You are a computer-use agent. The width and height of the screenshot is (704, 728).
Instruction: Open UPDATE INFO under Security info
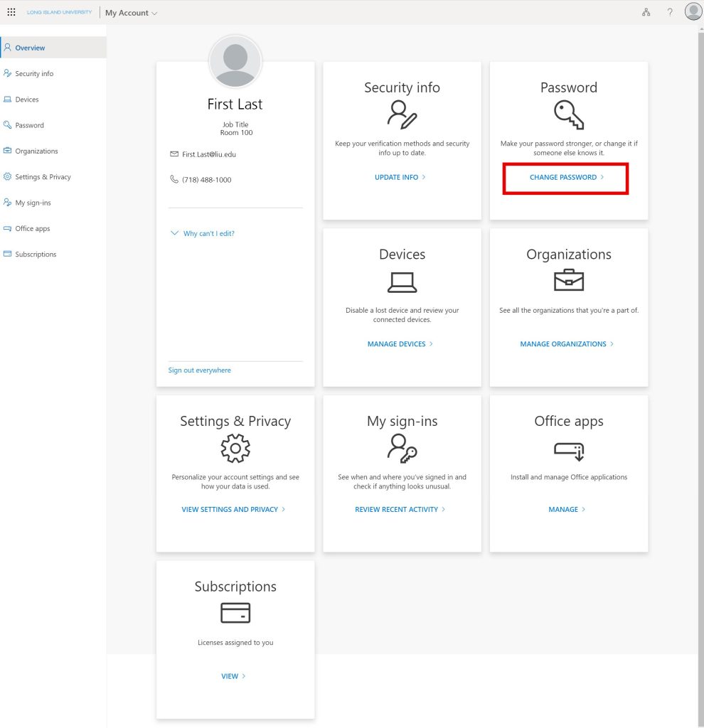point(397,178)
